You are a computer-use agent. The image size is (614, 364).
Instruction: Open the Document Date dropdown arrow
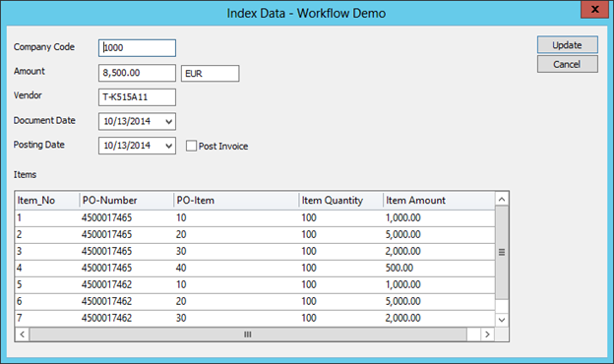click(169, 121)
